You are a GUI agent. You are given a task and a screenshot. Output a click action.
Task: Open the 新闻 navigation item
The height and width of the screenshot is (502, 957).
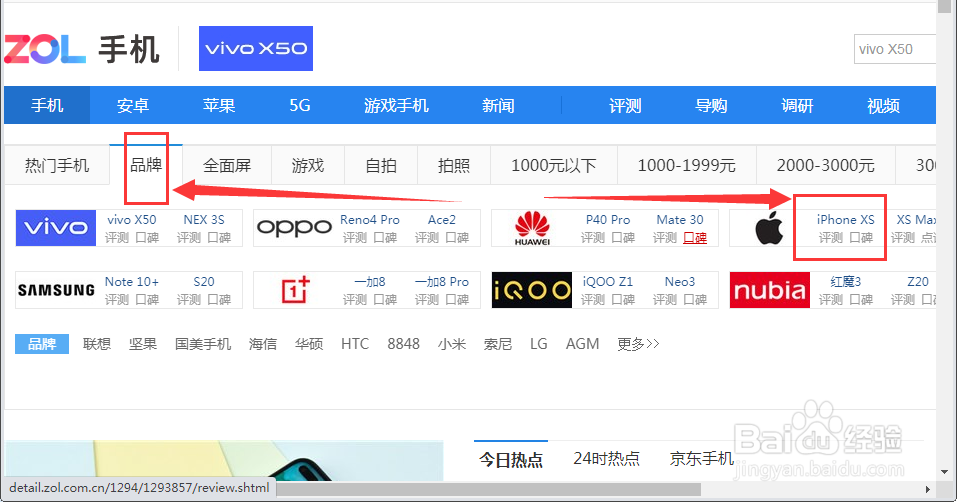pos(498,106)
